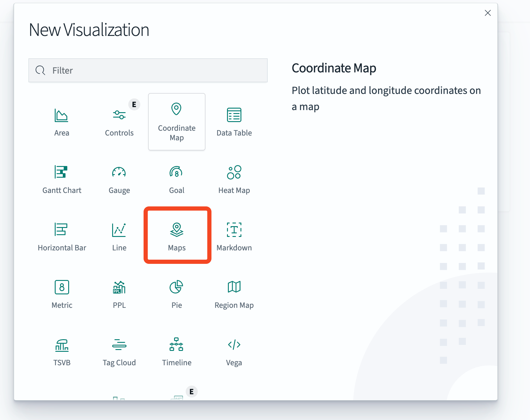
Task: Select the Horizontal Bar icon
Action: [61, 229]
